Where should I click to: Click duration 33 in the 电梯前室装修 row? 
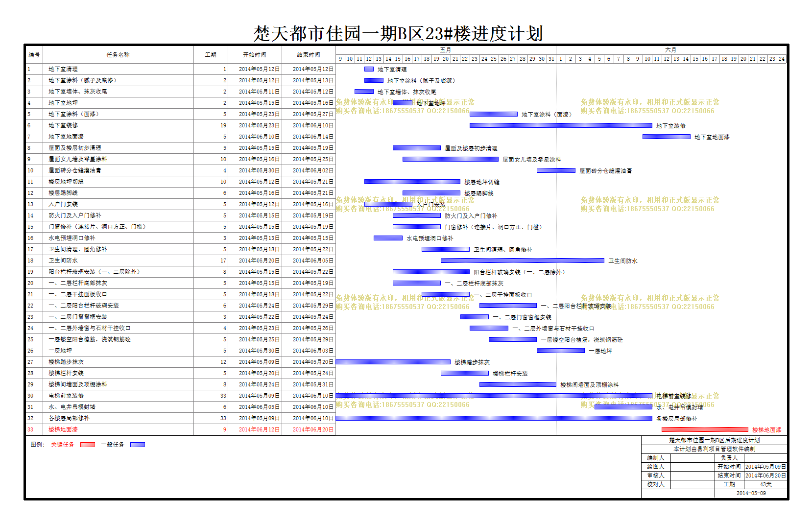[223, 396]
